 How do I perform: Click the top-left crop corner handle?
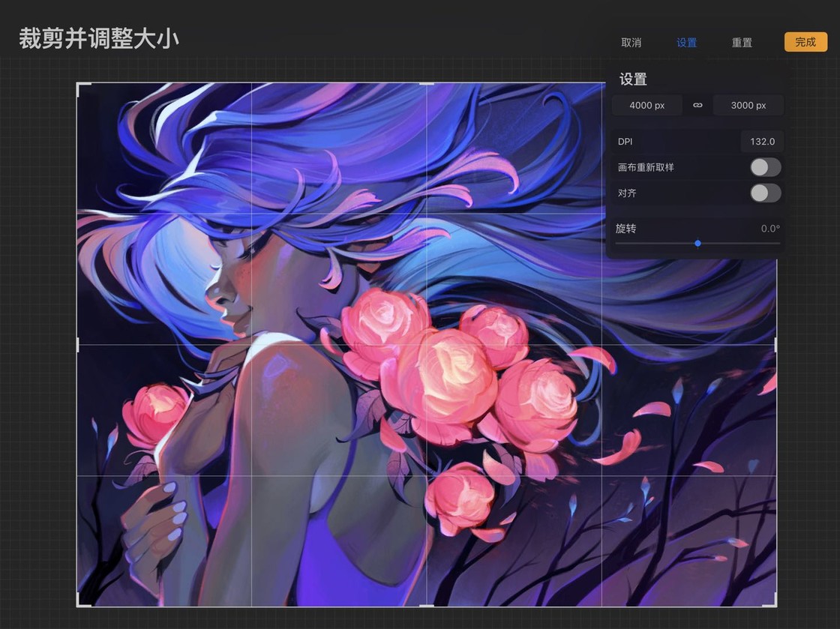click(83, 89)
